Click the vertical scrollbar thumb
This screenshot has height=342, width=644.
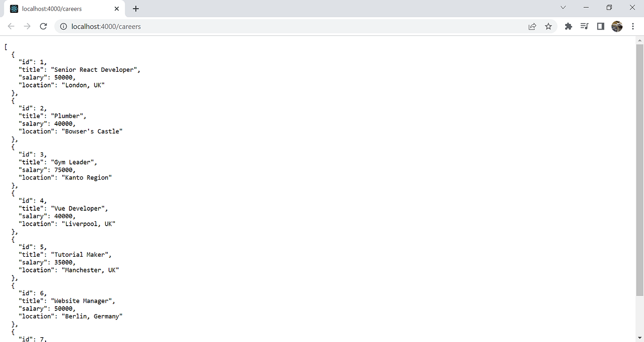(639, 170)
